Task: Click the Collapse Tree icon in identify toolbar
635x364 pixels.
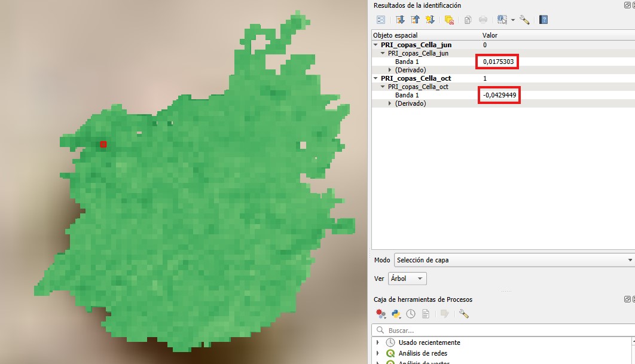Action: [415, 20]
